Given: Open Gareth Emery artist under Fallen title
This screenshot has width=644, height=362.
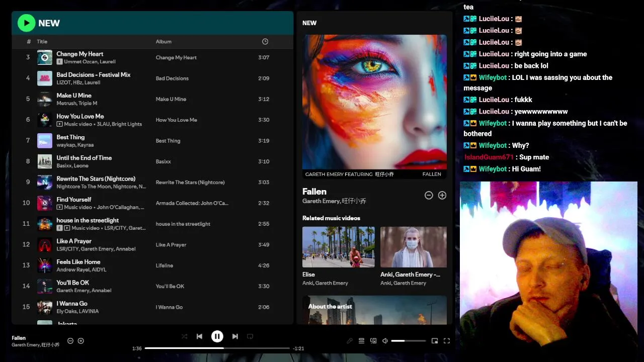Looking at the screenshot, I should pos(321,201).
